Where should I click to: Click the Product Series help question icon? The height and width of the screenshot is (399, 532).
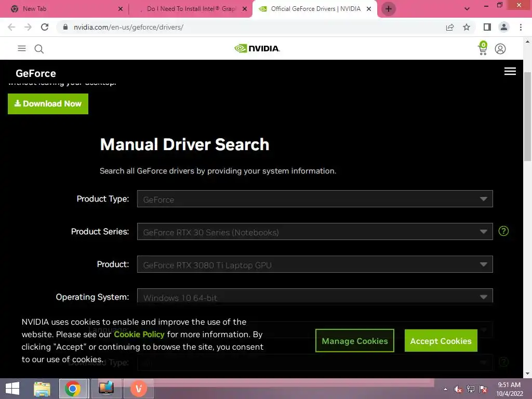503,231
